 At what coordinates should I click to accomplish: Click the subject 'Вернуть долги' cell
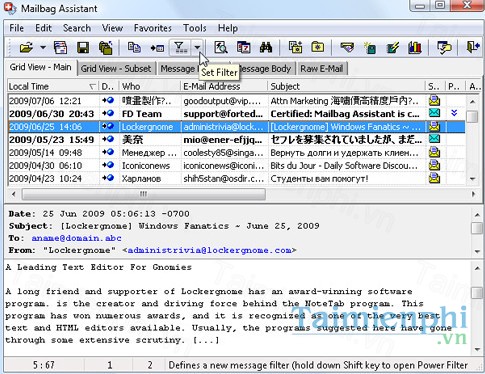coord(347,153)
